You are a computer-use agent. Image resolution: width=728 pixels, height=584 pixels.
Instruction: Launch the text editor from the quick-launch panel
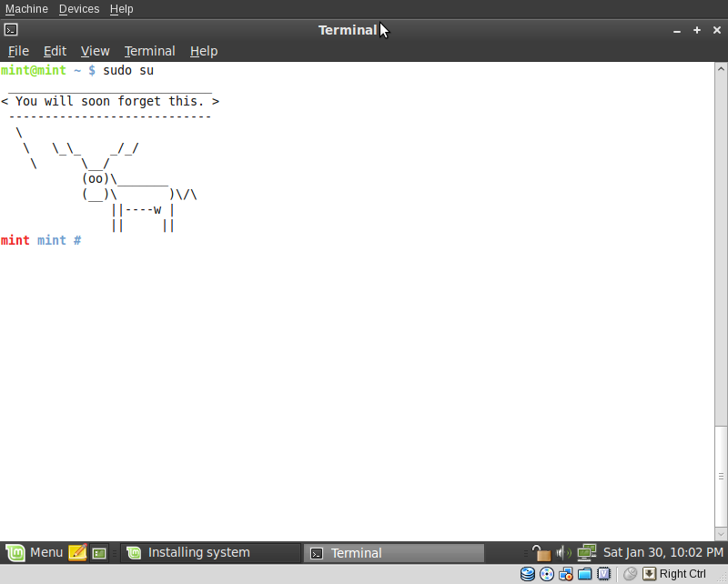click(77, 552)
